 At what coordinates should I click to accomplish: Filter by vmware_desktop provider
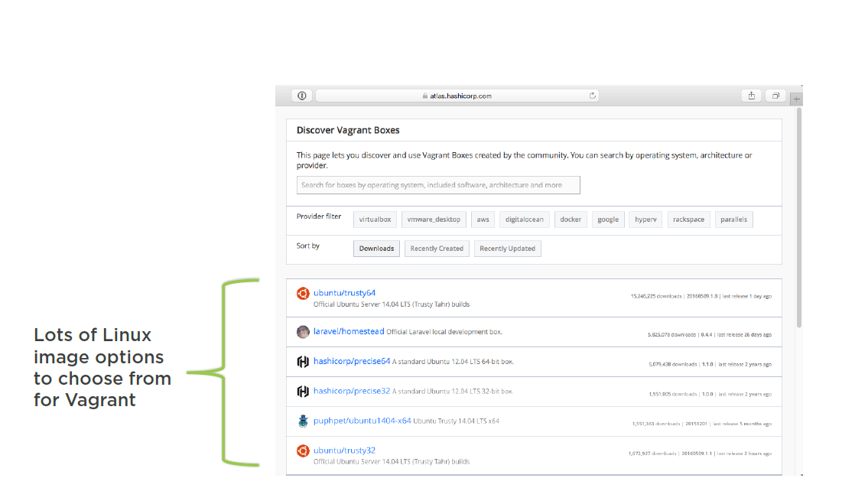coord(434,220)
